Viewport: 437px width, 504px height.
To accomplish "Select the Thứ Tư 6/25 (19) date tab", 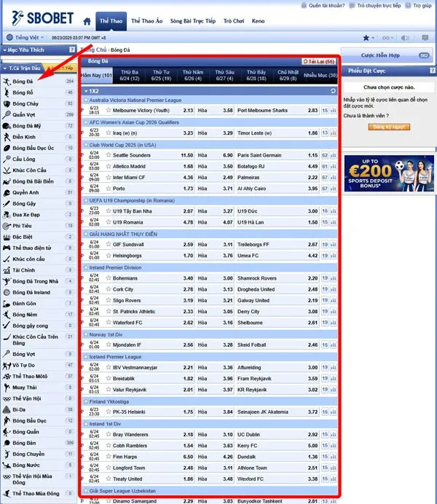I will tap(161, 75).
